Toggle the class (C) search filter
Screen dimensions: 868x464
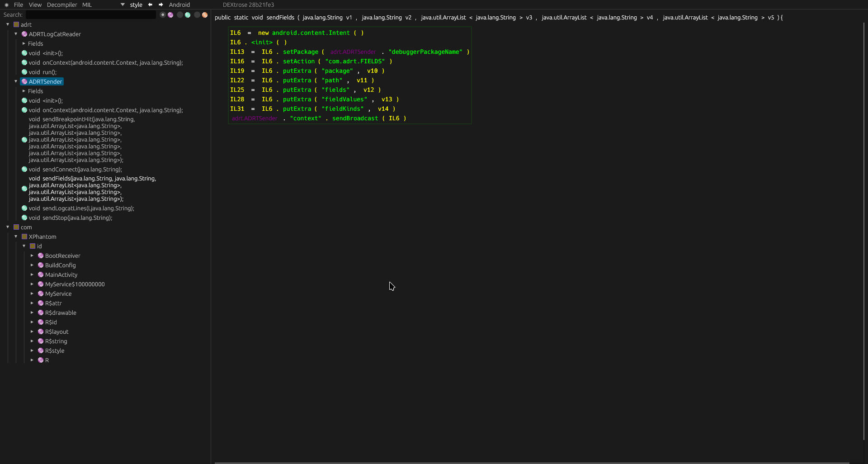click(x=170, y=15)
